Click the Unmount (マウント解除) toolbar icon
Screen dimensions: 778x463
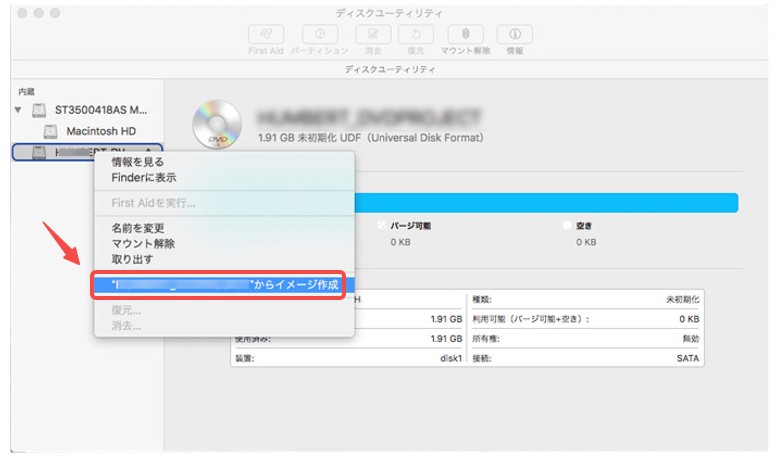point(465,34)
